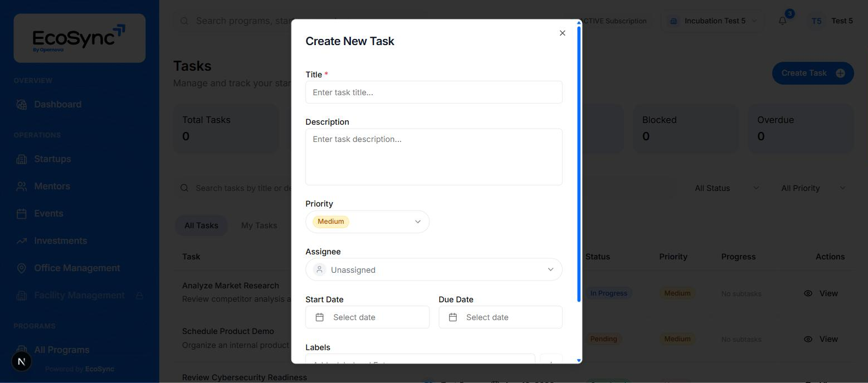Screen dimensions: 868x383
Task: Click Facility Management in the sidebar
Action: (80, 296)
